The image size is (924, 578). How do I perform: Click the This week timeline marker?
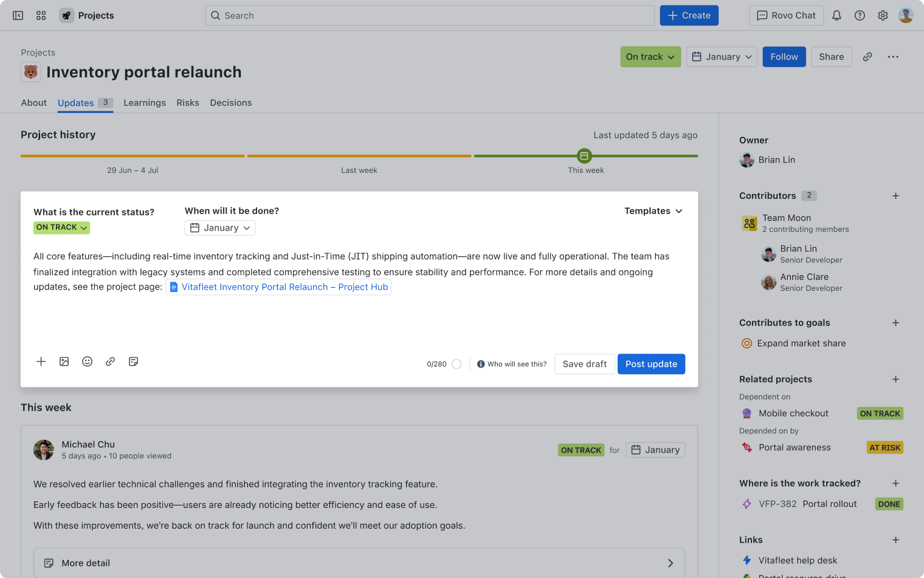[x=584, y=156]
